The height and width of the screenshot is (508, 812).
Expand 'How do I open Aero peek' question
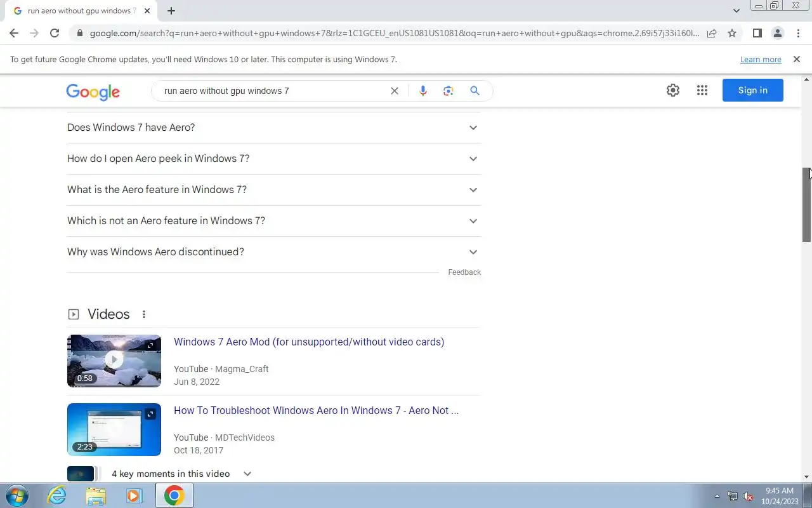[274, 159]
